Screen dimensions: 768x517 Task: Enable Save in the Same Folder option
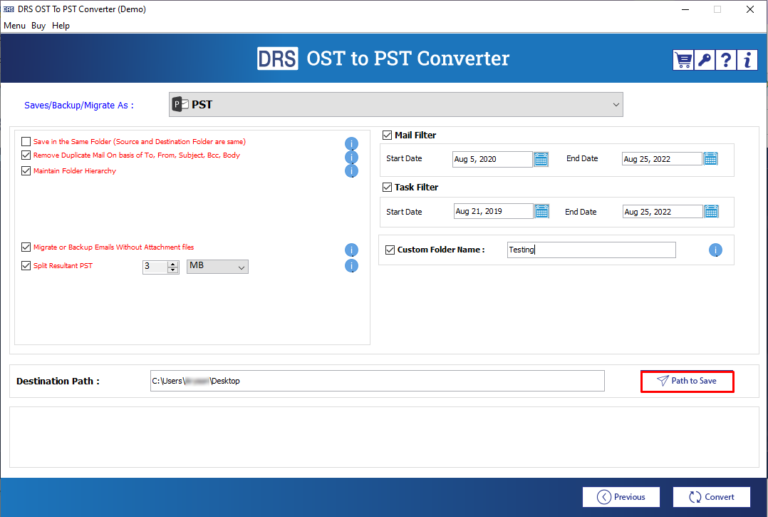[x=26, y=142]
